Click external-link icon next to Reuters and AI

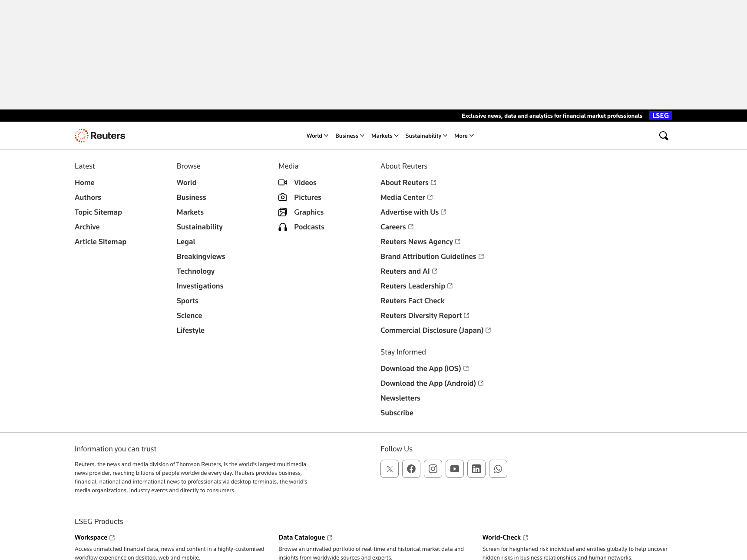click(x=435, y=271)
